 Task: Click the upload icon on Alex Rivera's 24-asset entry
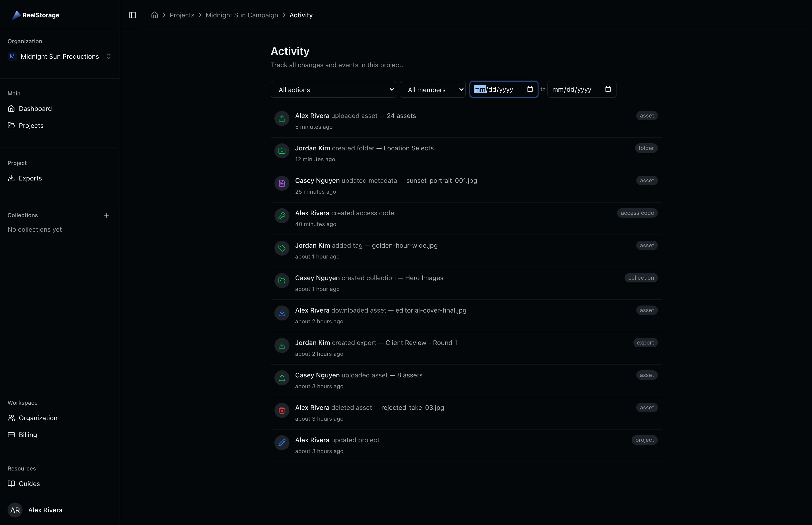(x=281, y=119)
